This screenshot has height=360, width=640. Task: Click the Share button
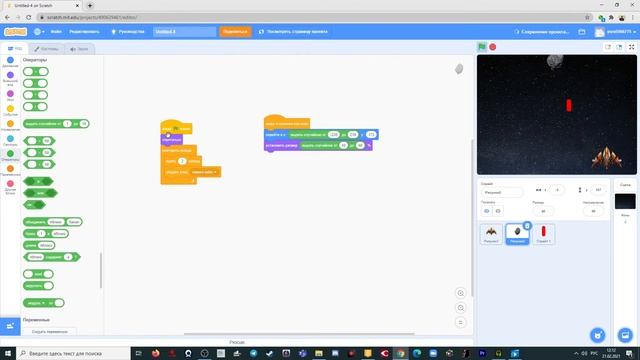[x=236, y=31]
